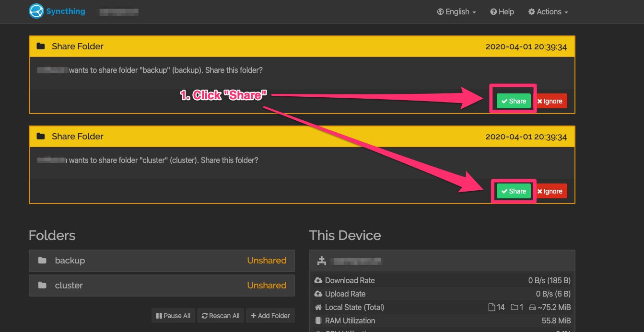Open the Help menu item
644x332 pixels.
pos(502,12)
